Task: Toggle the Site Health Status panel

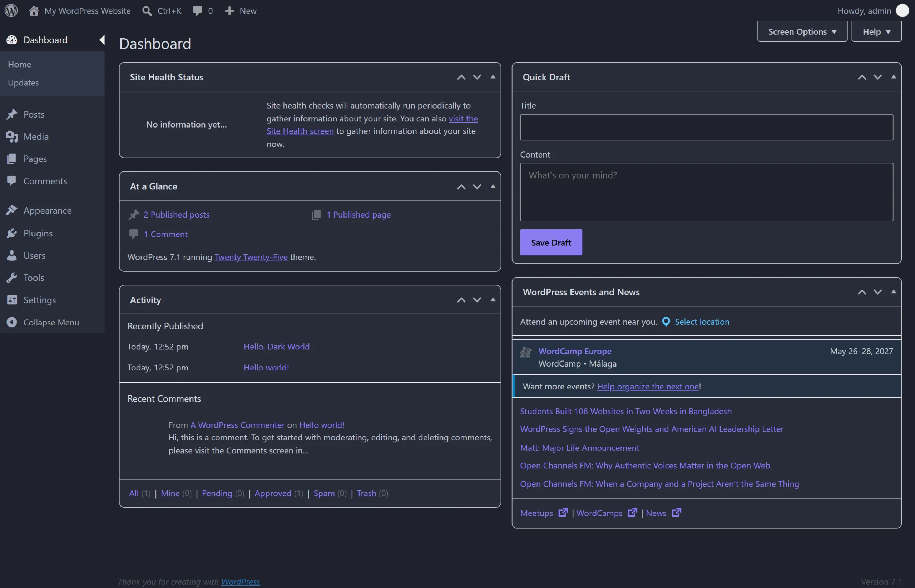Action: 493,77
